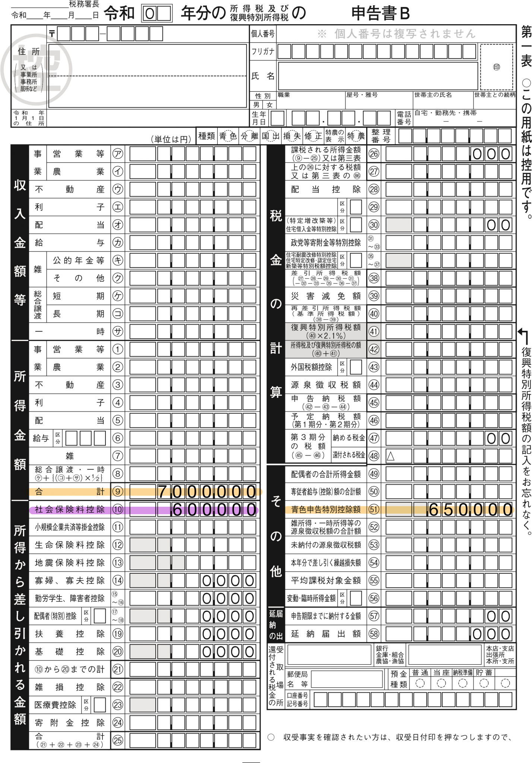Click the 個人番号は複写されません field
The width and height of the screenshot is (532, 763).
click(x=396, y=34)
